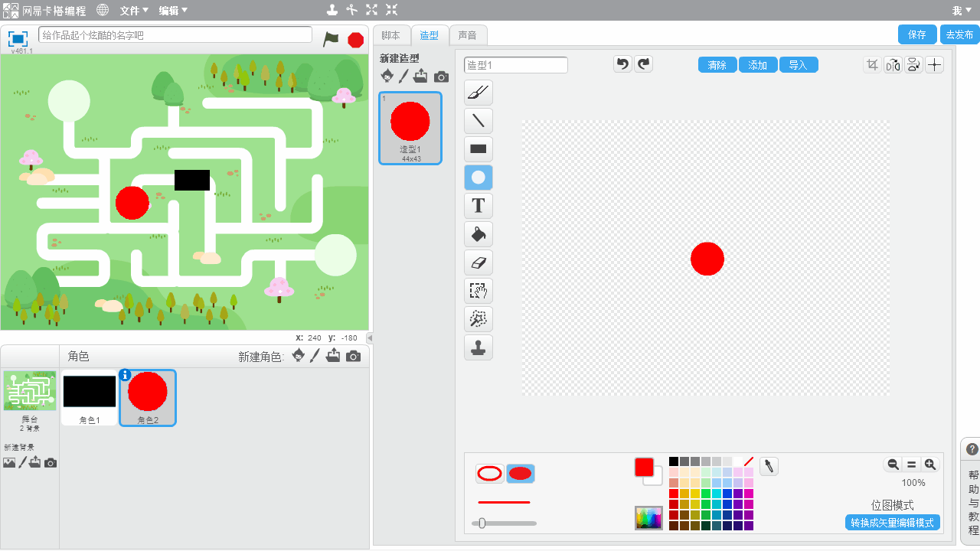The image size is (980, 551).
Task: Choose filled ellipse mode
Action: click(521, 474)
